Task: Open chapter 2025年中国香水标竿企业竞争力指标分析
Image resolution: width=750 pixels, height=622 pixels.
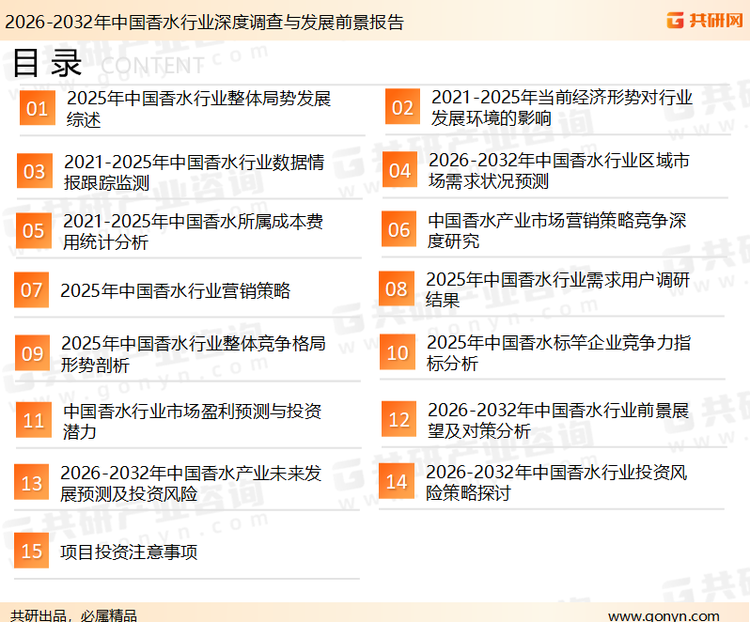Action: [559, 353]
